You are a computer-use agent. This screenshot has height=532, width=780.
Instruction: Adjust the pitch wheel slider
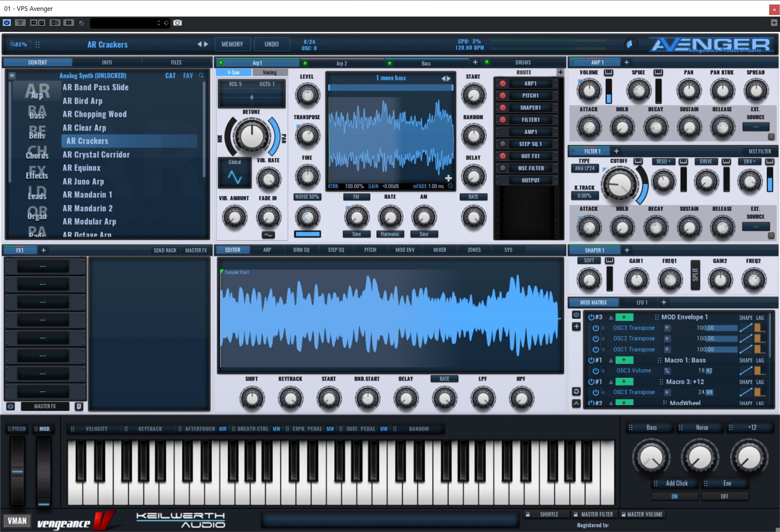[17, 472]
